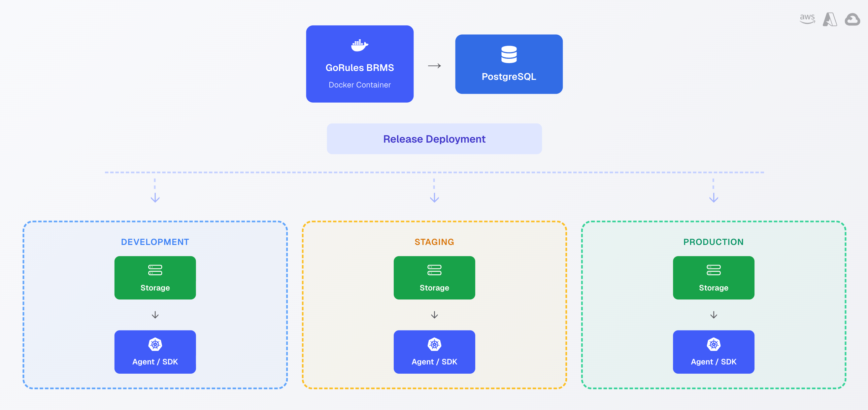The height and width of the screenshot is (410, 868).
Task: Select the Staging Storage block
Action: pyautogui.click(x=434, y=278)
